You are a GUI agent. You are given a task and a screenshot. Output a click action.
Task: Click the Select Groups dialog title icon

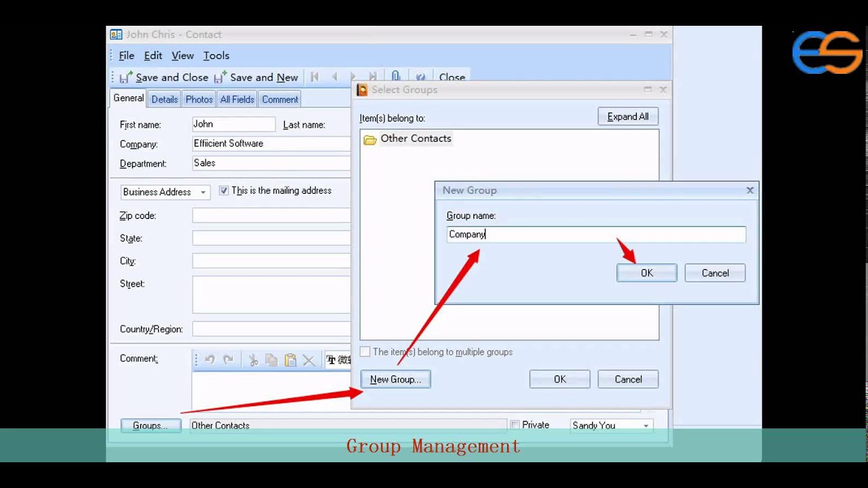tap(362, 89)
